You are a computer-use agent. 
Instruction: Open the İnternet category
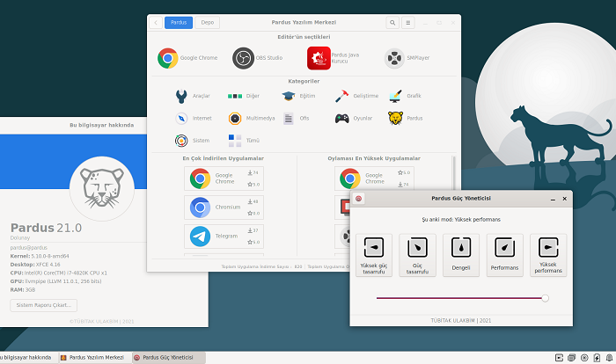(x=194, y=118)
